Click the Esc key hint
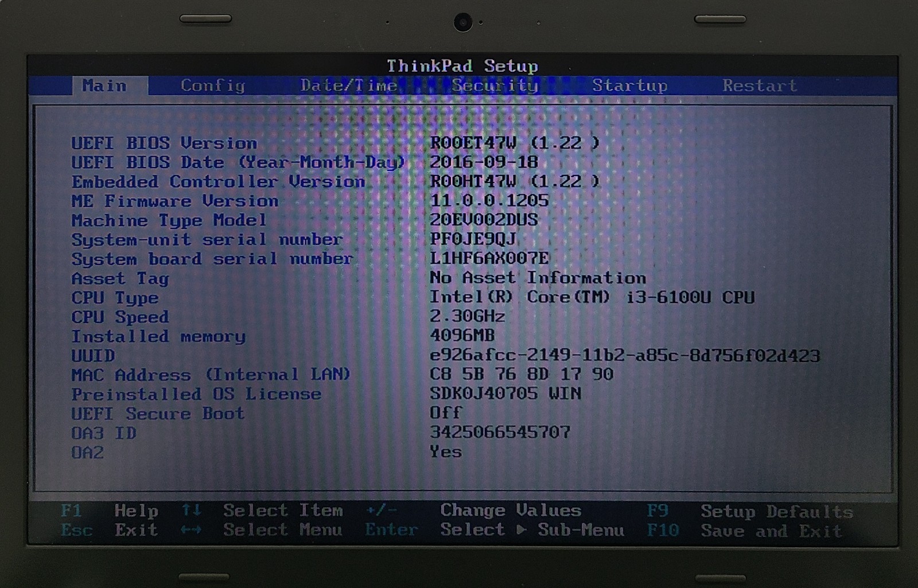918x588 pixels. coord(77,530)
